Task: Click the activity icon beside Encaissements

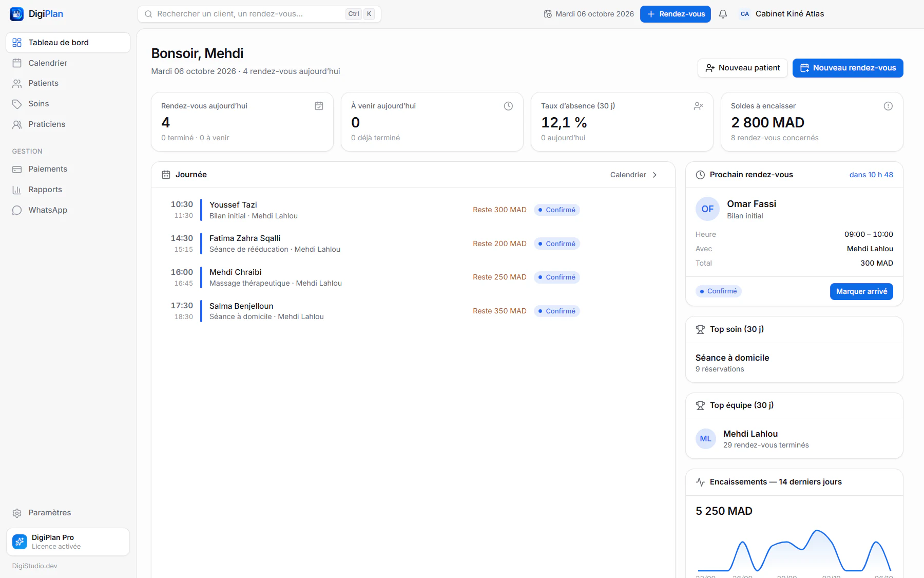Action: pyautogui.click(x=700, y=482)
